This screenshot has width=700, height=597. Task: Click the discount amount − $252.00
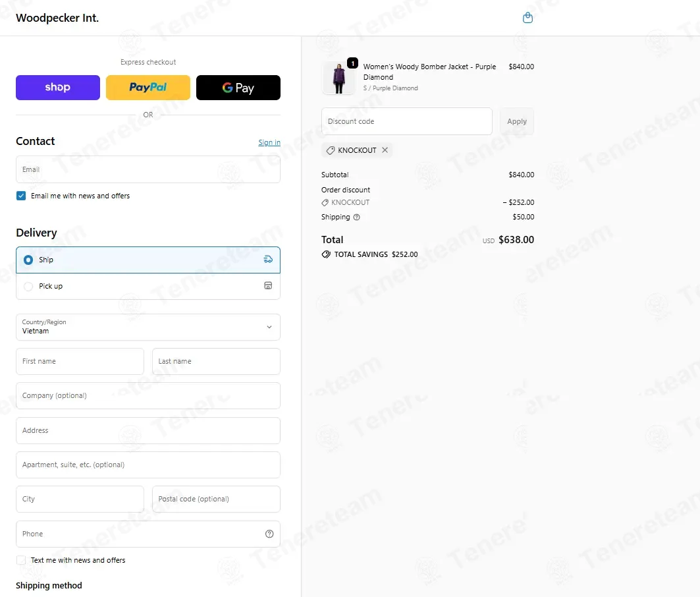[x=518, y=202]
